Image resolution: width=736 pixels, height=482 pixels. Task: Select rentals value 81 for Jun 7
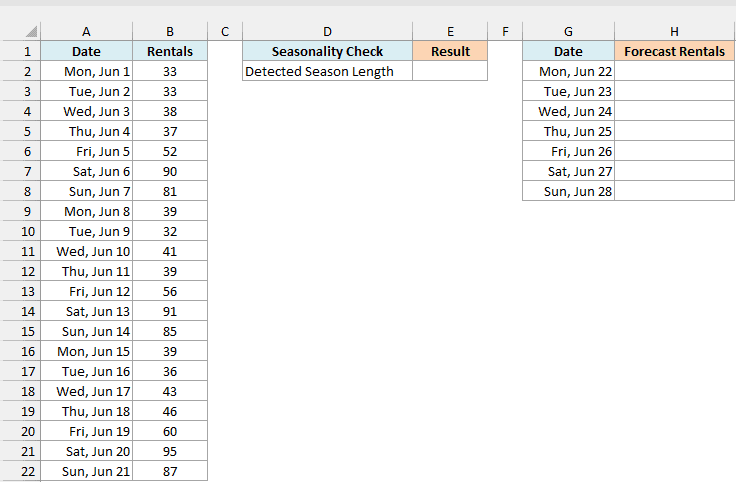[170, 191]
